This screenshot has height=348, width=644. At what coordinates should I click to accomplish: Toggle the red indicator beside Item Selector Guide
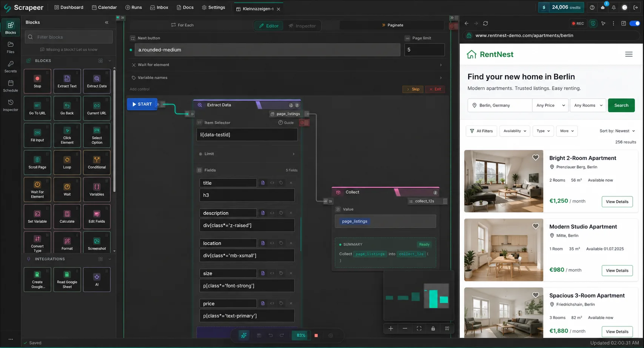click(304, 123)
